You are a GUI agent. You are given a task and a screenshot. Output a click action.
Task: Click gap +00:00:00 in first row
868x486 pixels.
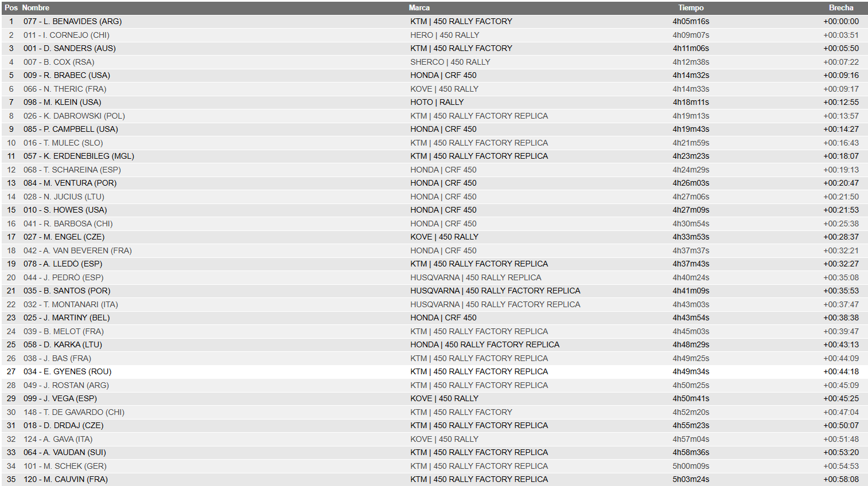coord(841,21)
